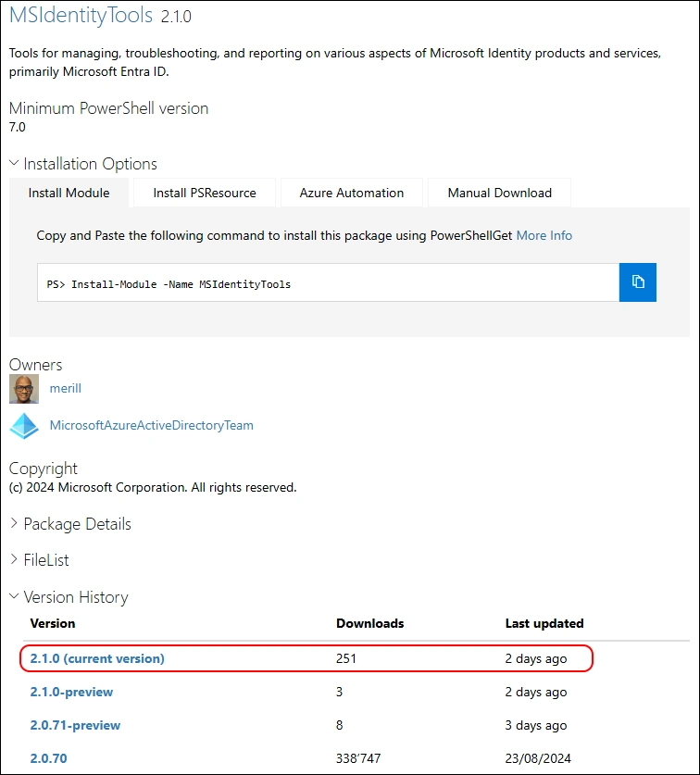This screenshot has width=700, height=775.
Task: Click merill's profile avatar photo
Action: (24, 389)
